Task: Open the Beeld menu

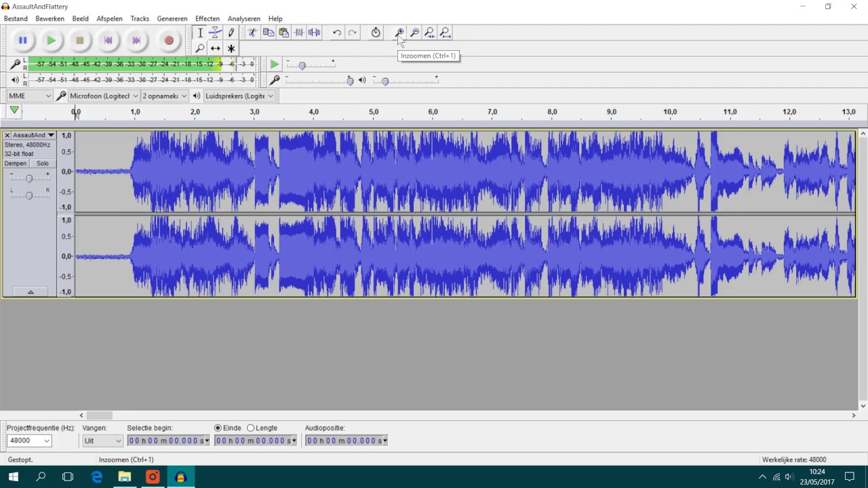Action: [80, 18]
